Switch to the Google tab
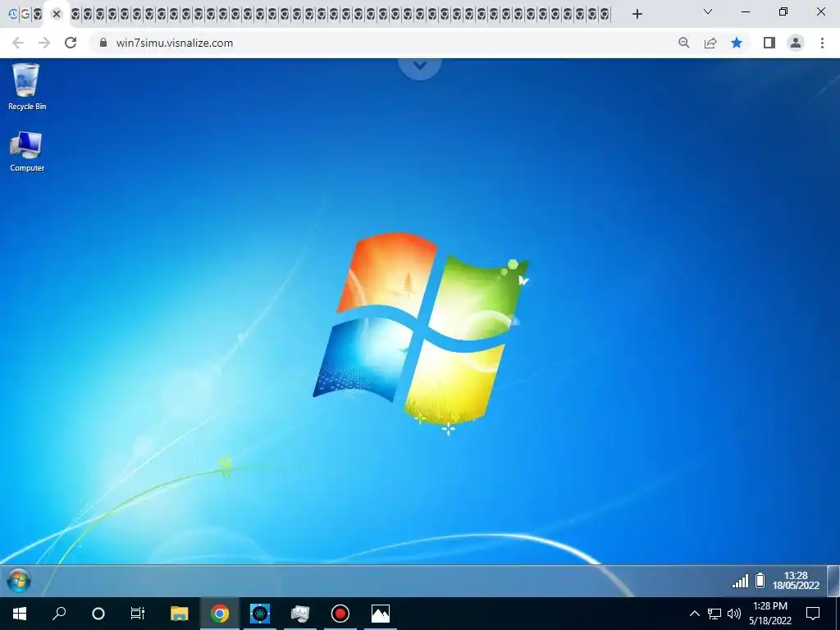840x630 pixels. (25, 15)
